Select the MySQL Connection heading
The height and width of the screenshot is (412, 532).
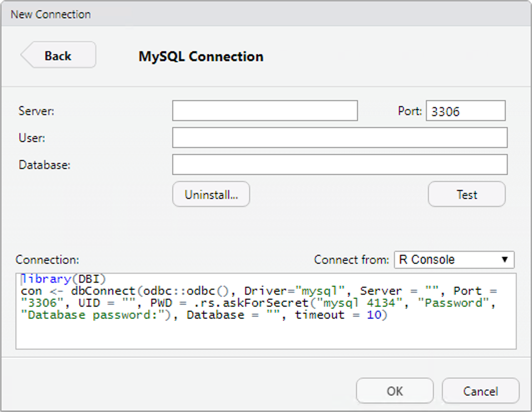pyautogui.click(x=201, y=56)
